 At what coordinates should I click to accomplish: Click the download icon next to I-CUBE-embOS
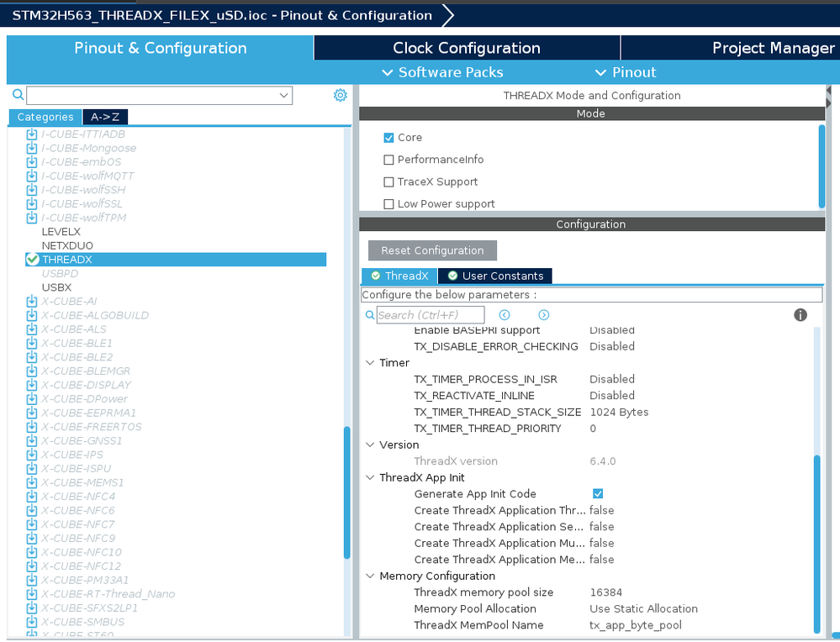32,161
